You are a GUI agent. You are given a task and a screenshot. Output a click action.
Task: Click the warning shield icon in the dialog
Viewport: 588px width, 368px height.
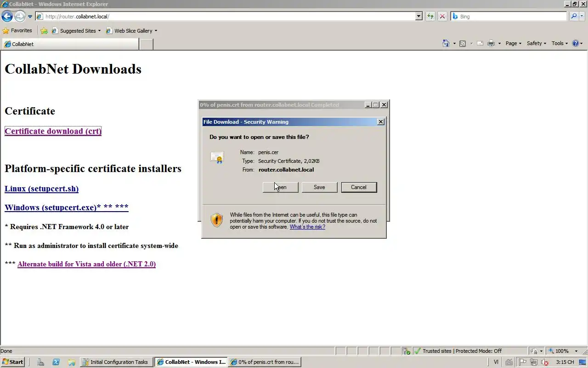(217, 220)
